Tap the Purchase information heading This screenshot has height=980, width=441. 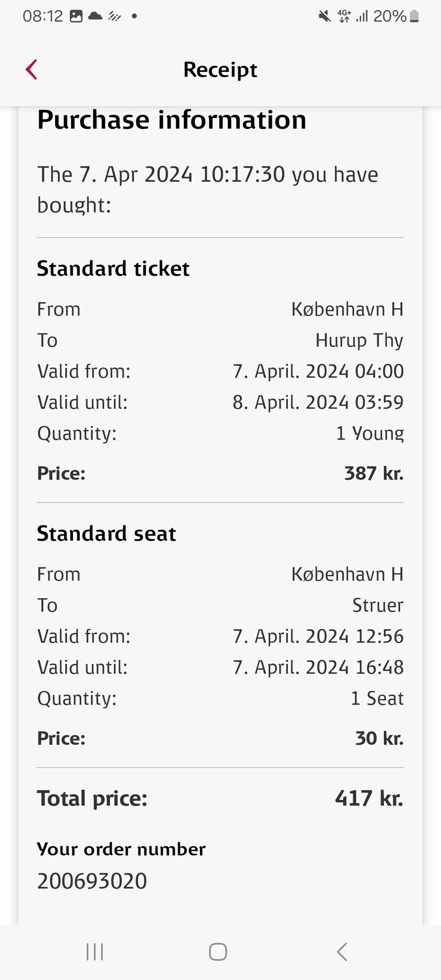[171, 120]
